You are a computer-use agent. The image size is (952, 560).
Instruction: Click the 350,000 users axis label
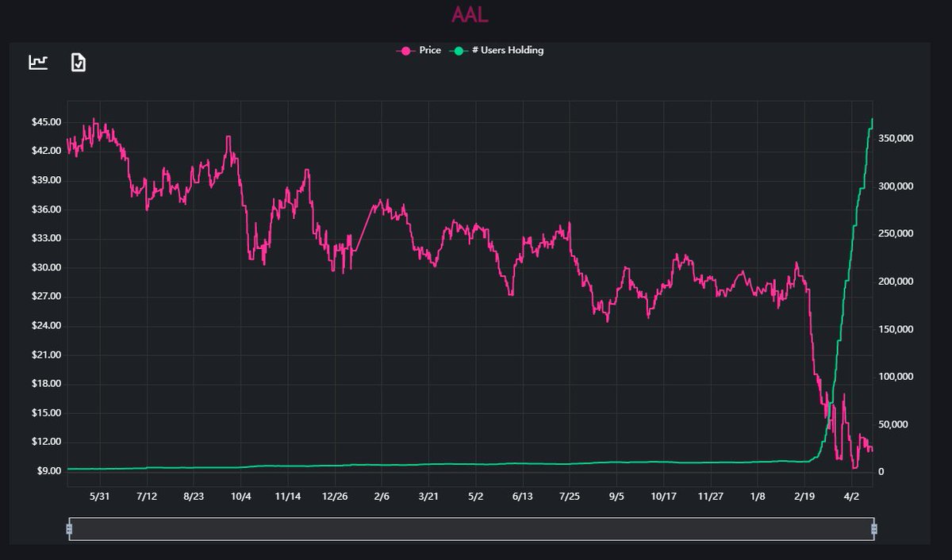point(897,139)
